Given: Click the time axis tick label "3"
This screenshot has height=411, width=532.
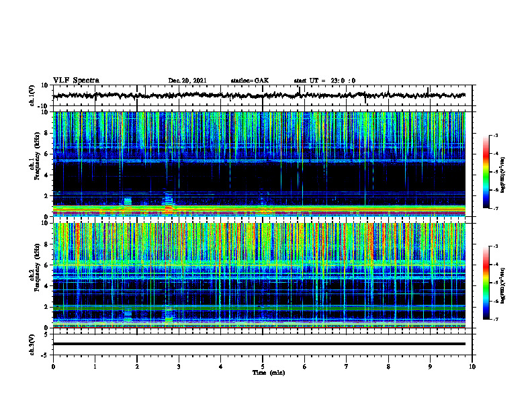Looking at the screenshot, I should 179,367.
